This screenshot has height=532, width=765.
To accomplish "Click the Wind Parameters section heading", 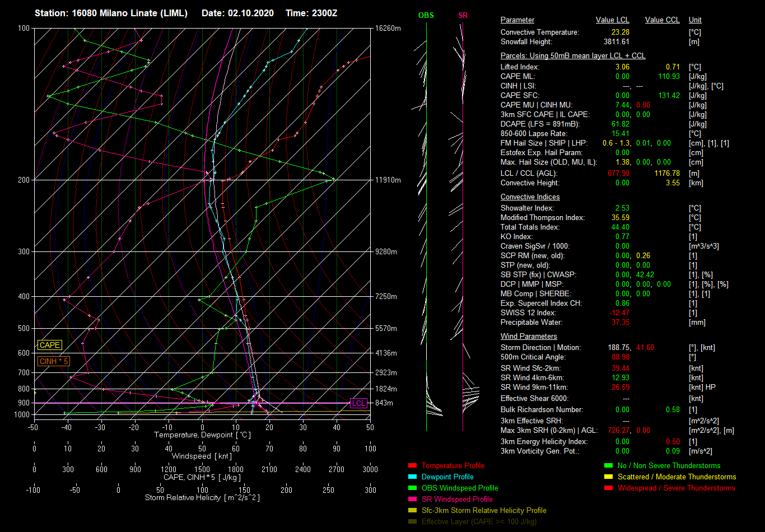I will point(529,337).
